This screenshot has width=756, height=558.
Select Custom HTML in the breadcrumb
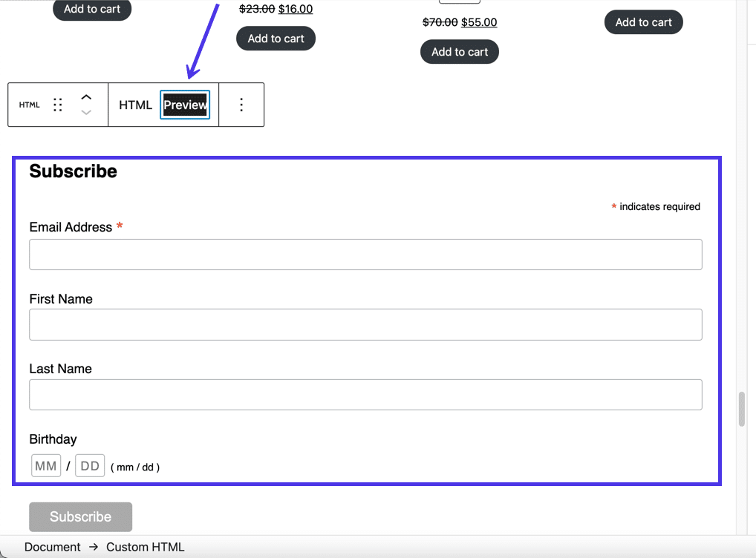(x=145, y=547)
